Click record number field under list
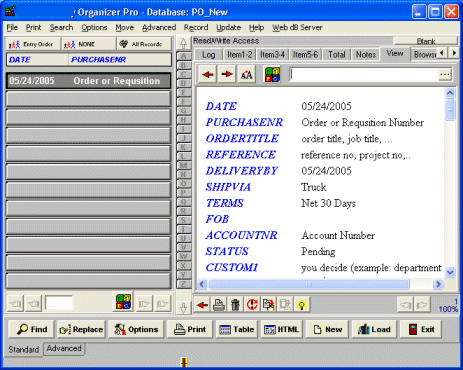This screenshot has width=463, height=370. [x=59, y=303]
